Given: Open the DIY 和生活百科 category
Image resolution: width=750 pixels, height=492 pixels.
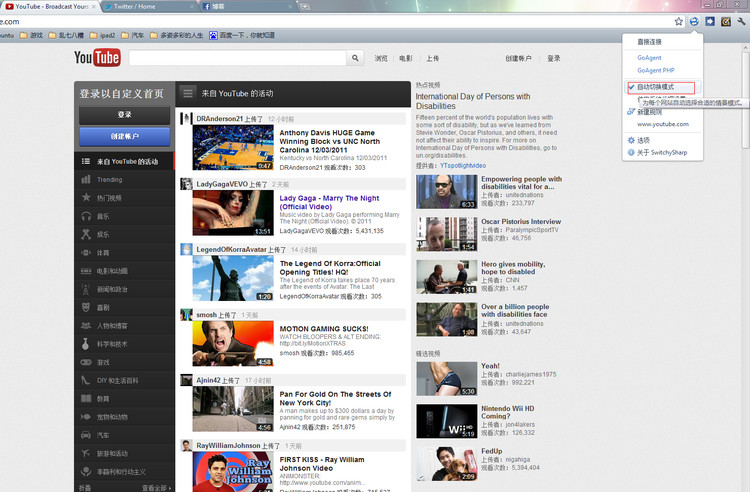Looking at the screenshot, I should pos(124,381).
